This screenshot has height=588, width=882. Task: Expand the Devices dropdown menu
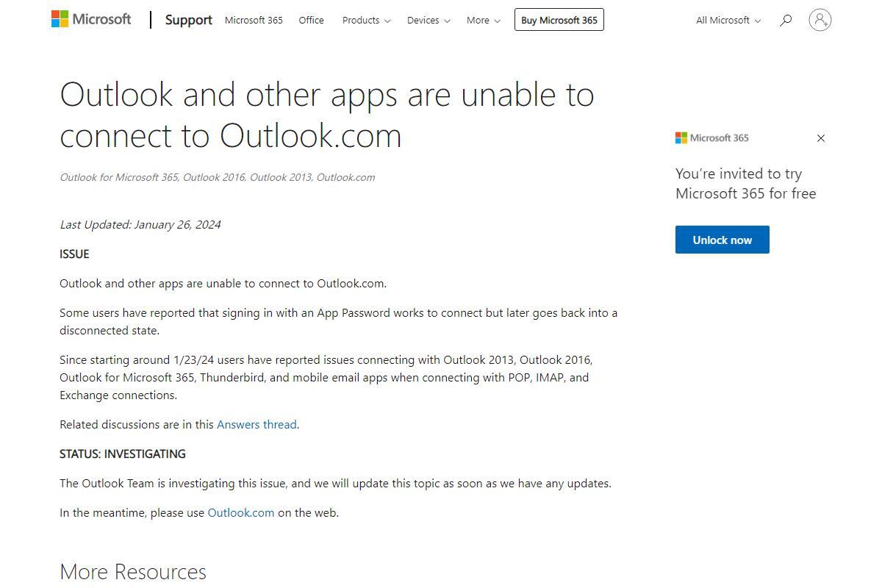[429, 21]
